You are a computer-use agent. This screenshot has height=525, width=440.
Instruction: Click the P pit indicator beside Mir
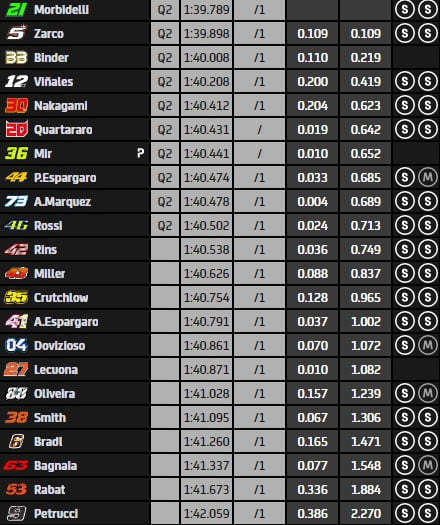coord(141,153)
